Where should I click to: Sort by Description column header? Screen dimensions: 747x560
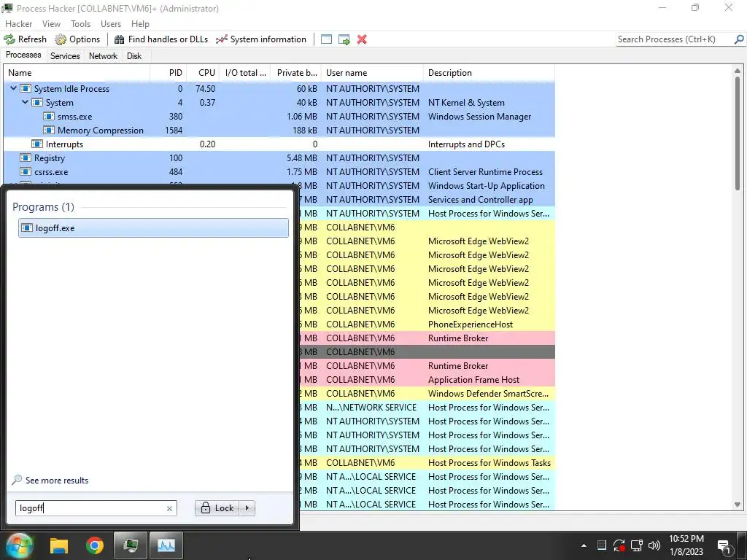point(489,73)
